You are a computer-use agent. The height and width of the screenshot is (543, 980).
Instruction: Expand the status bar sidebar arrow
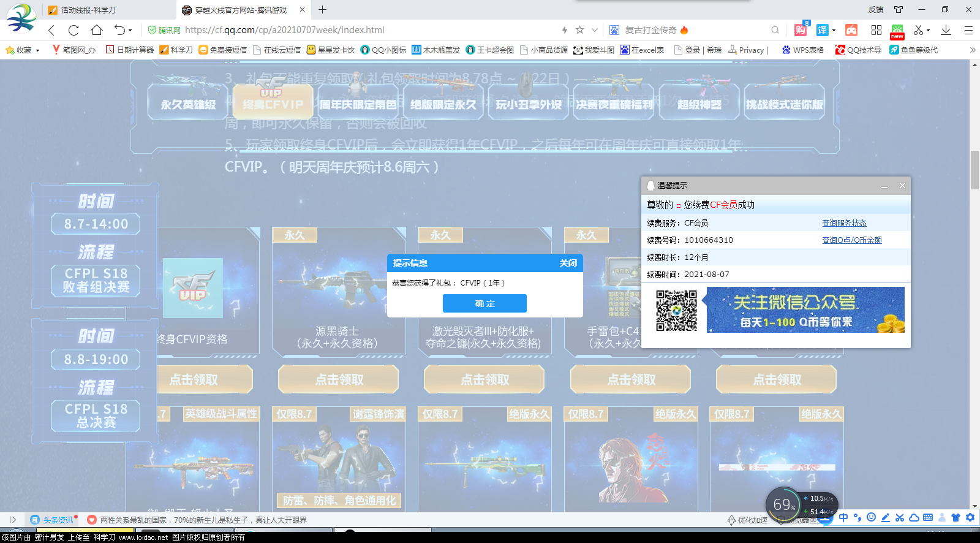(12, 520)
